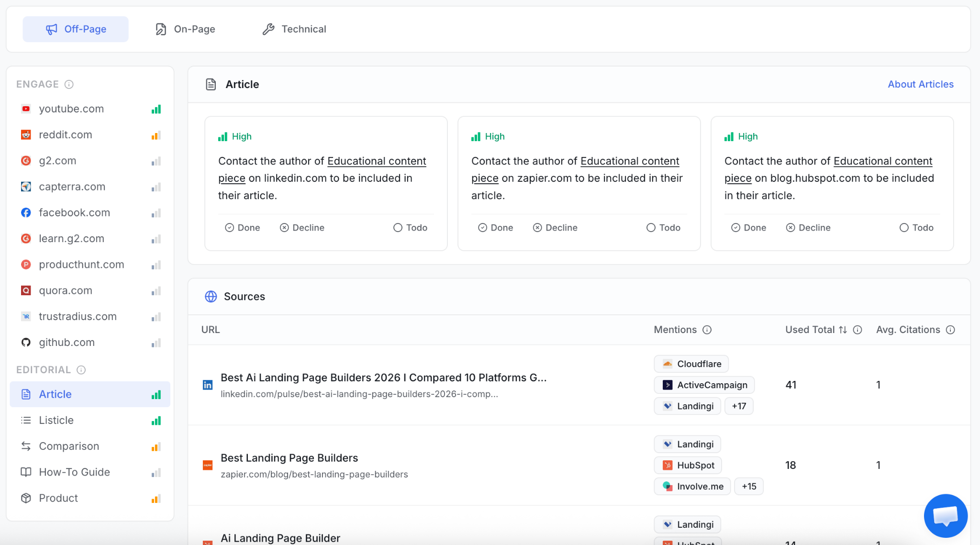The width and height of the screenshot is (980, 545).
Task: Set blog.hubspot.com recommendation to Todo
Action: (917, 228)
